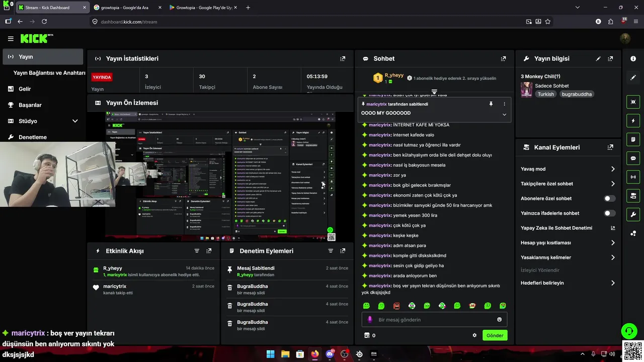Toggle the lightning activity feed icon in sidebar
Screen dimensions: 644x362
633,121
